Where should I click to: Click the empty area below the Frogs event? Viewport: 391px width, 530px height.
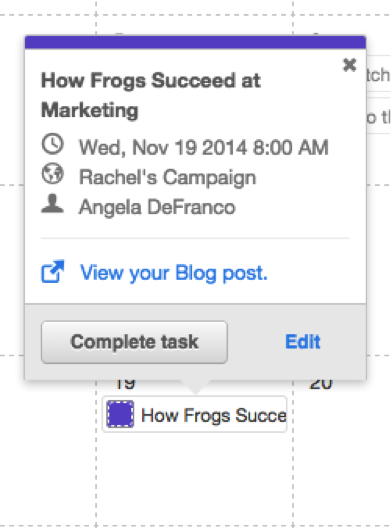click(194, 478)
